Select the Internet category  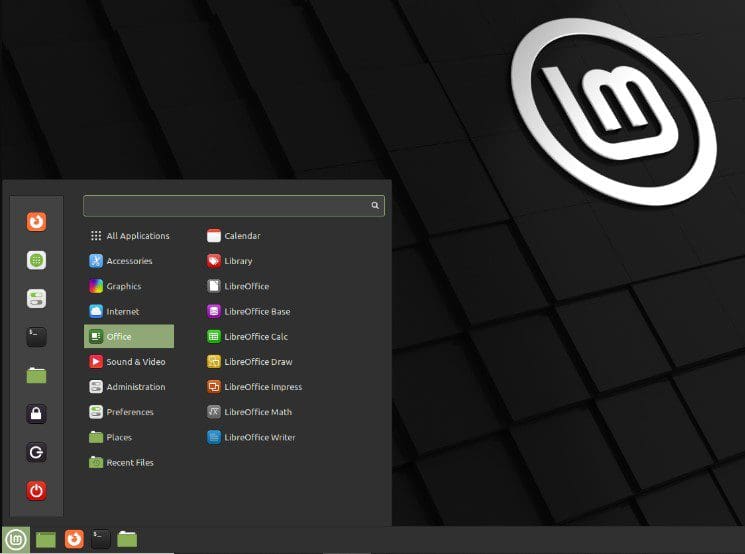(x=129, y=311)
